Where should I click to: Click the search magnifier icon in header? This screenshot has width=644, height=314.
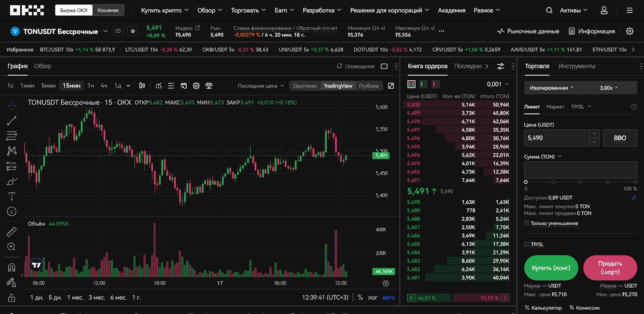click(x=549, y=10)
